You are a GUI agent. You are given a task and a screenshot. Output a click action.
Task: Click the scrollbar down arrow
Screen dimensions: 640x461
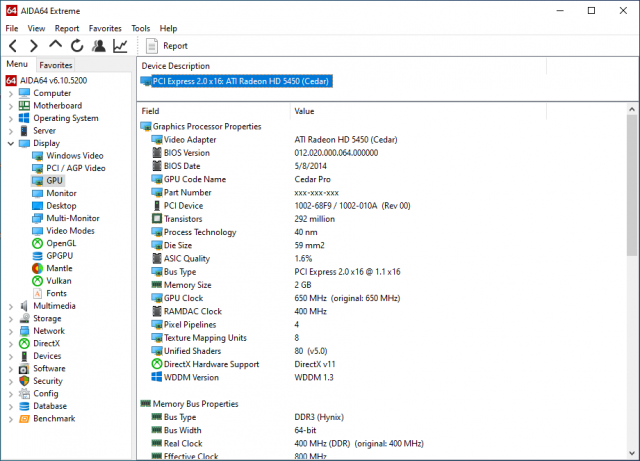[x=632, y=453]
